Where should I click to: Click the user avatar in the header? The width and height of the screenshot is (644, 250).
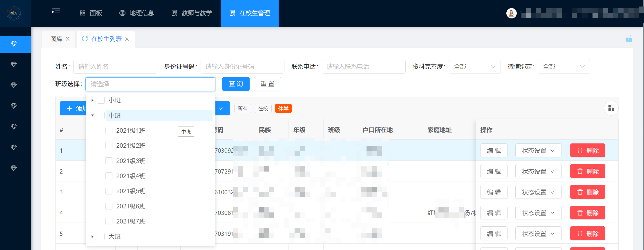tap(511, 13)
